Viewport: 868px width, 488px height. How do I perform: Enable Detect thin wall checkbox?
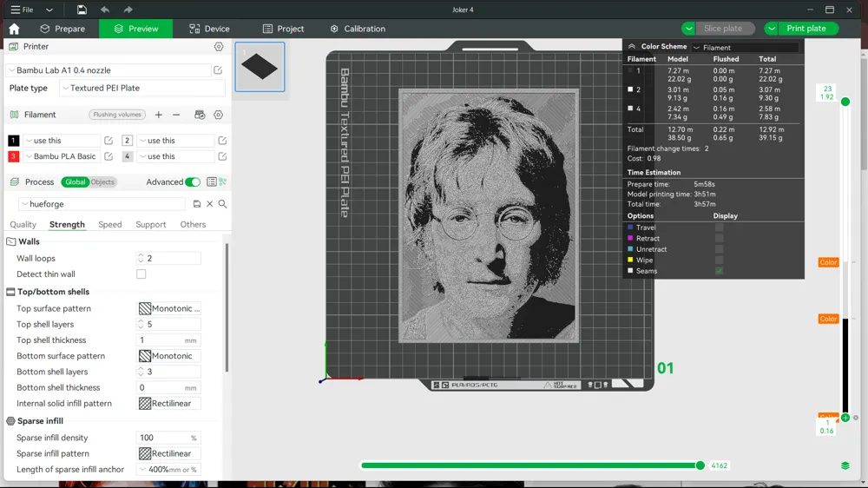pos(141,274)
